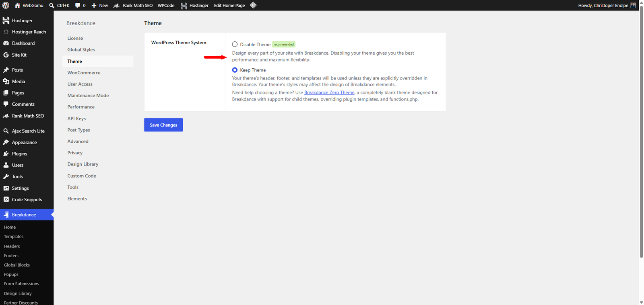Click the Appearance brush icon
This screenshot has height=305, width=644.
pos(6,142)
